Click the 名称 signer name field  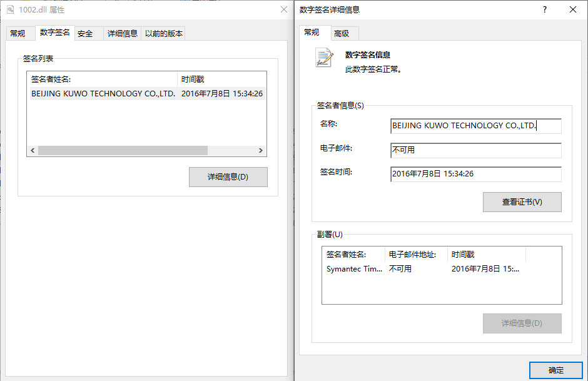475,126
